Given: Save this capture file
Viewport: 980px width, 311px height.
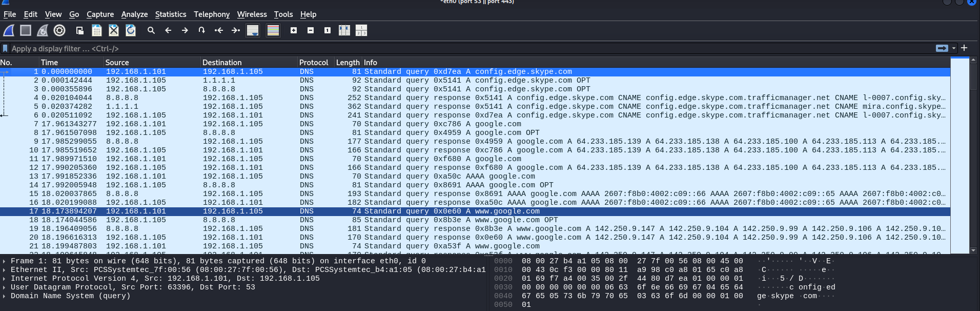Looking at the screenshot, I should tap(97, 31).
